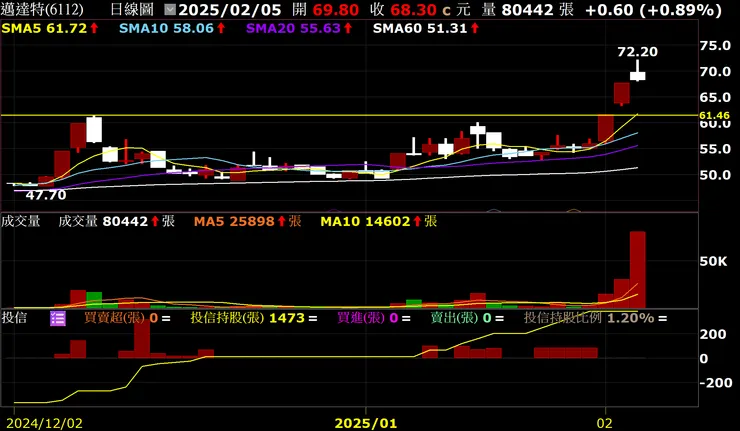Select the SMA10 58.06 indicator label
The width and height of the screenshot is (740, 431).
click(x=167, y=28)
